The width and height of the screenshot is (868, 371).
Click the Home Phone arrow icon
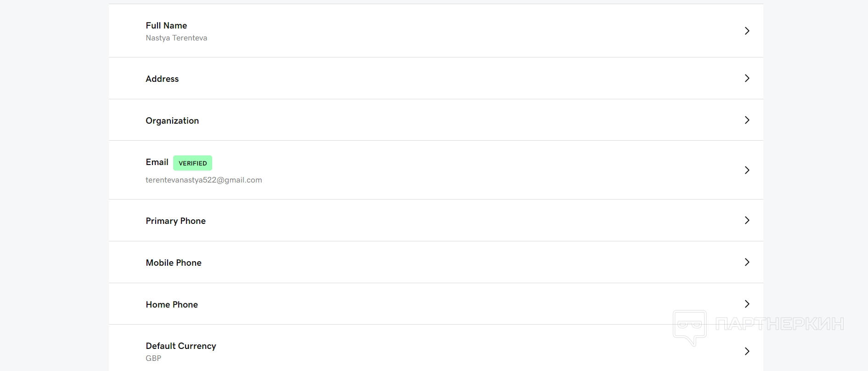(x=747, y=304)
